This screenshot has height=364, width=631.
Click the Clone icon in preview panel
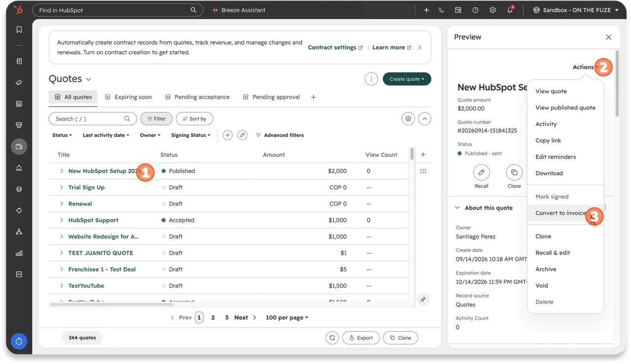pos(514,172)
